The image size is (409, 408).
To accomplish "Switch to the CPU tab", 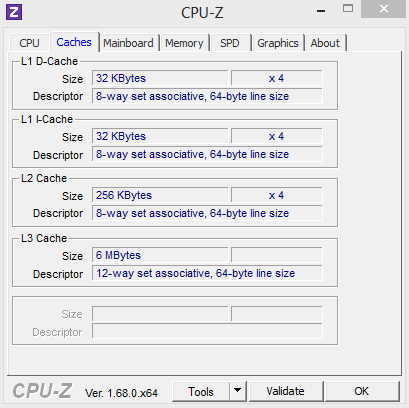I will click(x=29, y=43).
